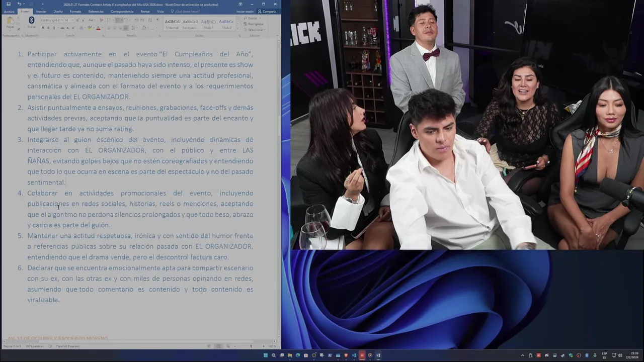Increase the font size with the grow icon
Screen dimensions: 644x362
tap(77, 20)
